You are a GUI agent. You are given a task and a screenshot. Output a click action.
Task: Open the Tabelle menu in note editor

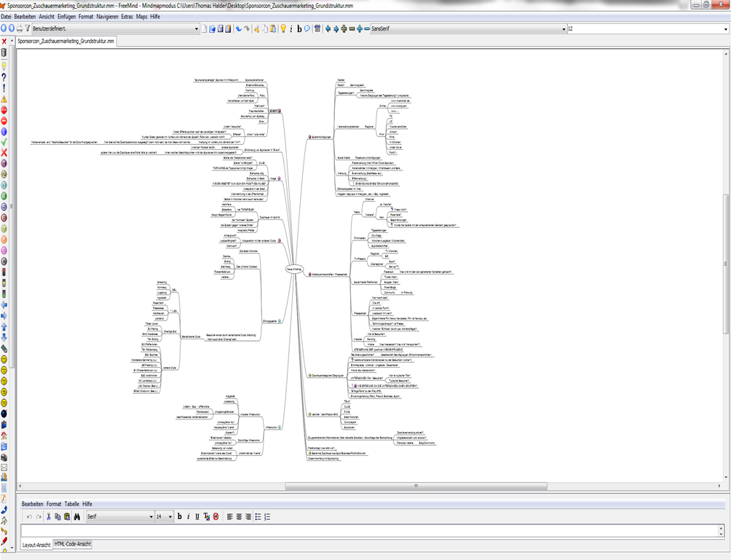tap(72, 504)
